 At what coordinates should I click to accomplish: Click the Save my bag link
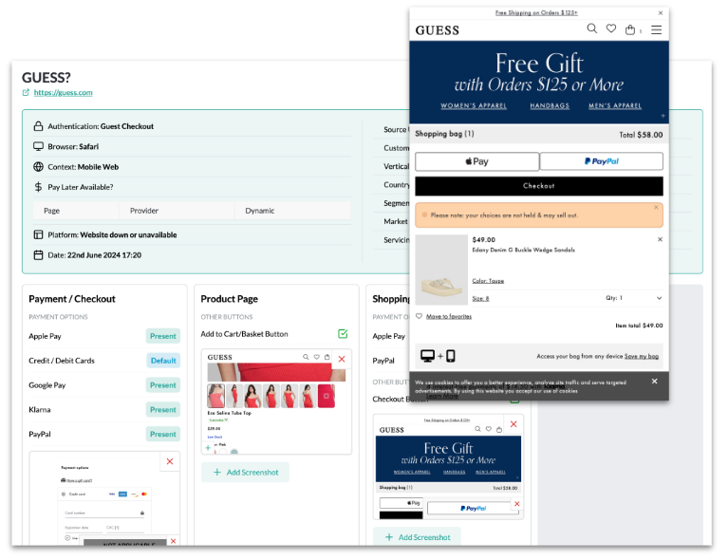click(x=642, y=356)
